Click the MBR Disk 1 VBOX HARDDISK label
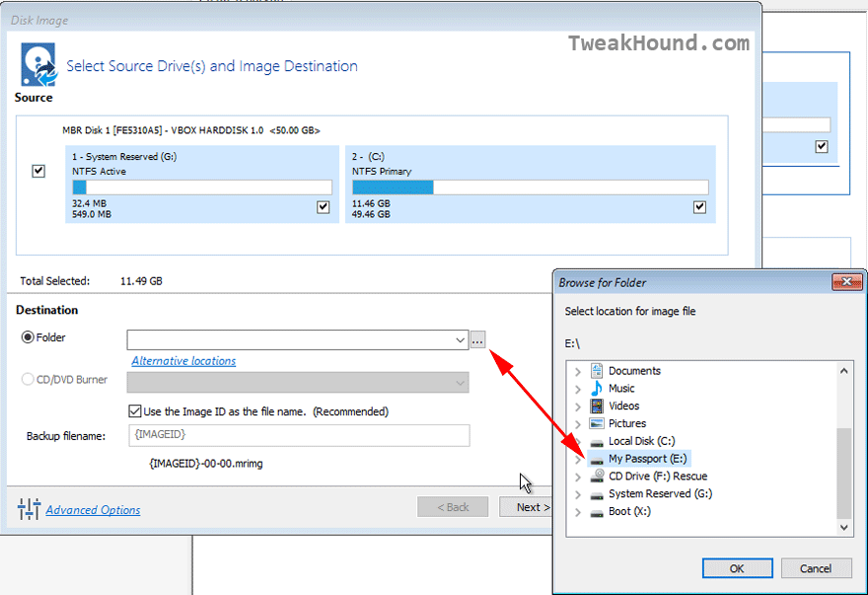This screenshot has width=868, height=595. click(x=191, y=130)
